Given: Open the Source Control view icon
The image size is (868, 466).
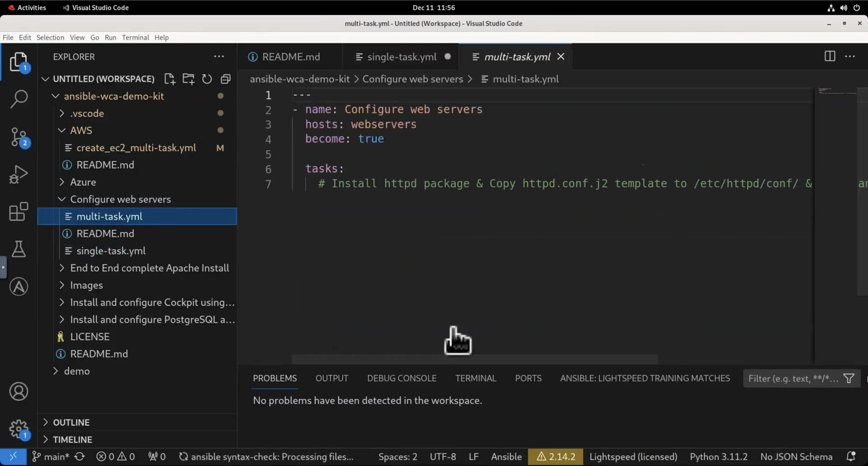Looking at the screenshot, I should coord(18,137).
